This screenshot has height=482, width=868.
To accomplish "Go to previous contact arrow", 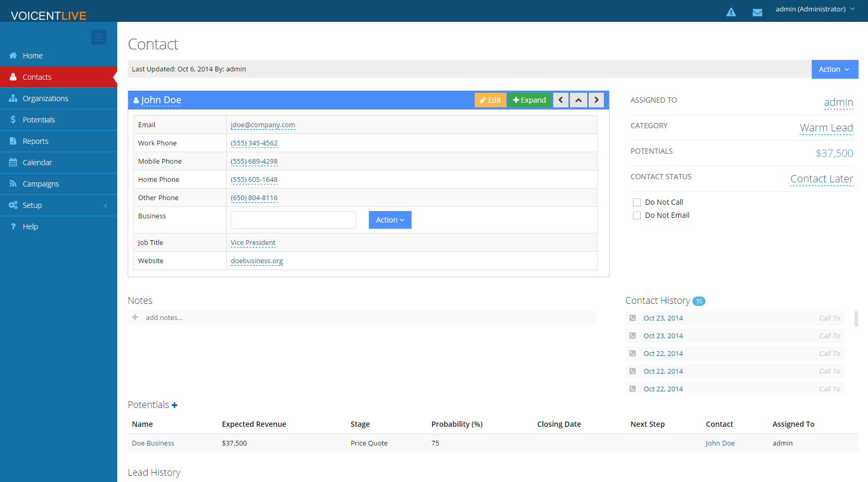I will click(561, 100).
